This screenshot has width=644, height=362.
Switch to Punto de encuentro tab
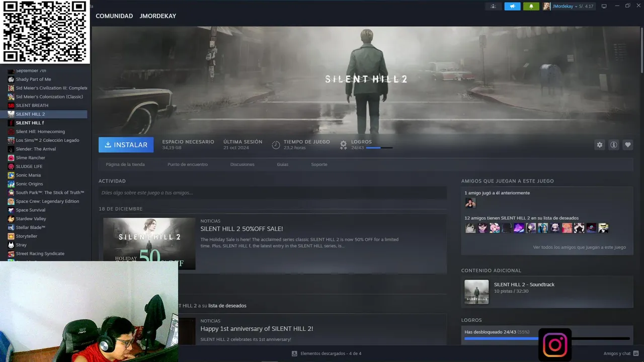tap(188, 164)
